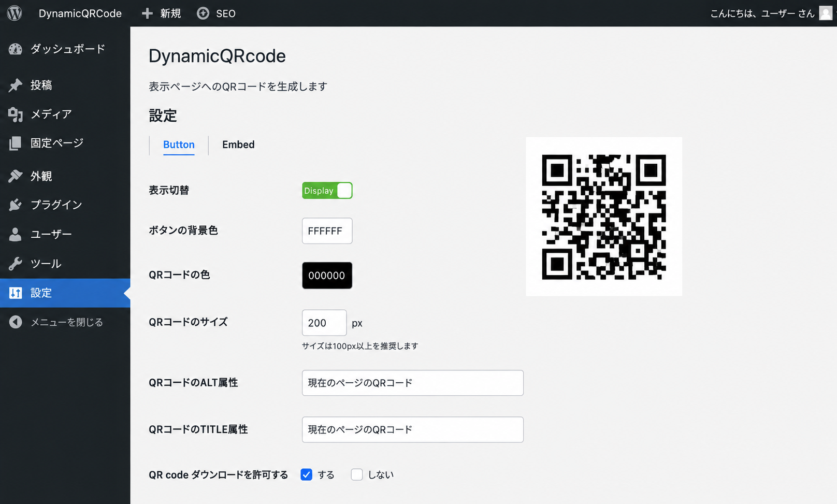Click the plus icon beside 新規
The width and height of the screenshot is (837, 504).
[x=147, y=13]
